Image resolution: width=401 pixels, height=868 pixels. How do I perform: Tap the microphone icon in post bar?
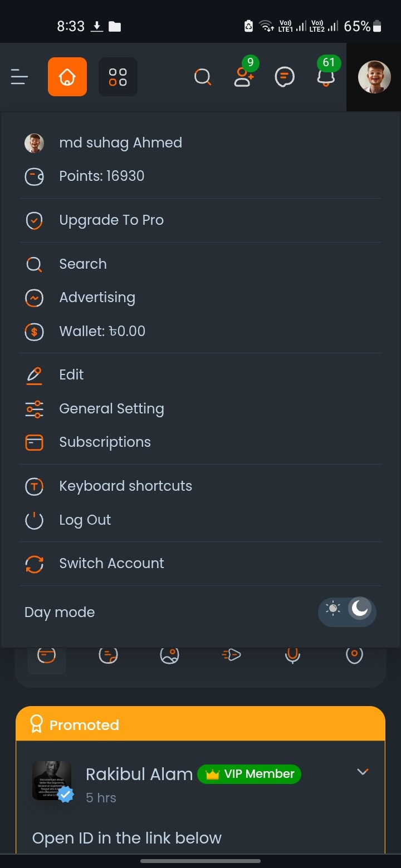click(x=292, y=655)
